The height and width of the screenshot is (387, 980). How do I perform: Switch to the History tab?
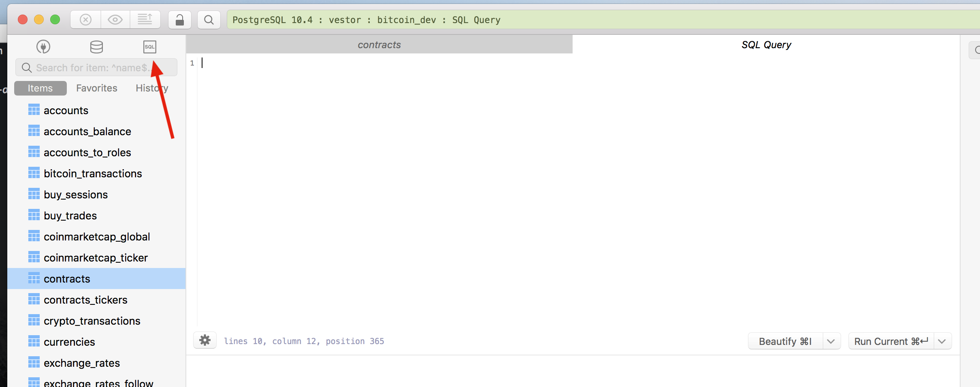point(151,88)
